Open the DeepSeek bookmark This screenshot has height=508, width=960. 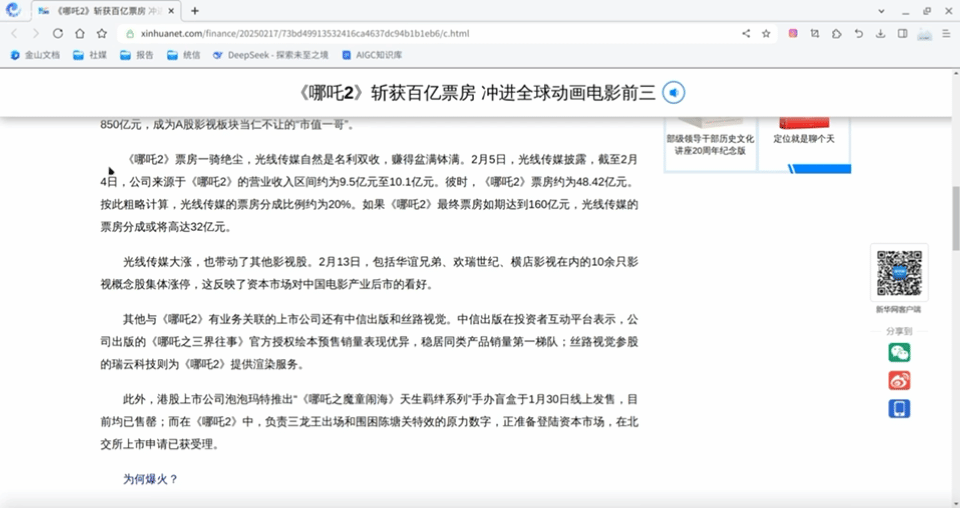pos(270,55)
